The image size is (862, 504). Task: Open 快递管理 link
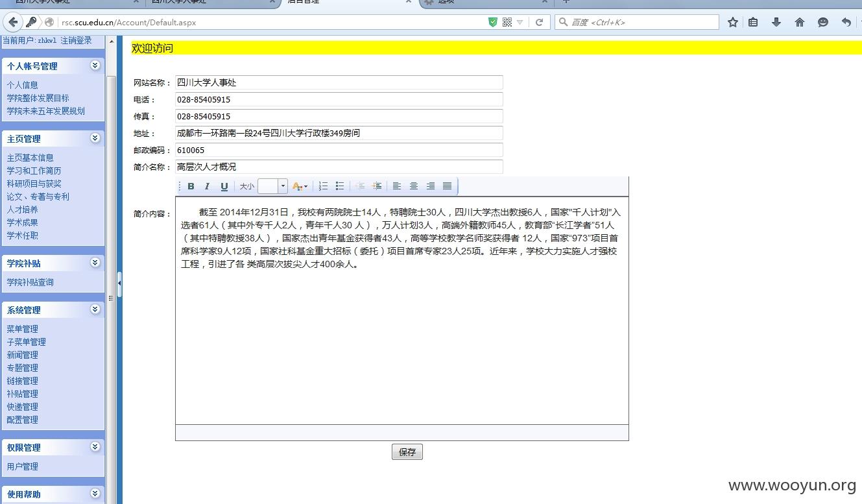click(22, 407)
